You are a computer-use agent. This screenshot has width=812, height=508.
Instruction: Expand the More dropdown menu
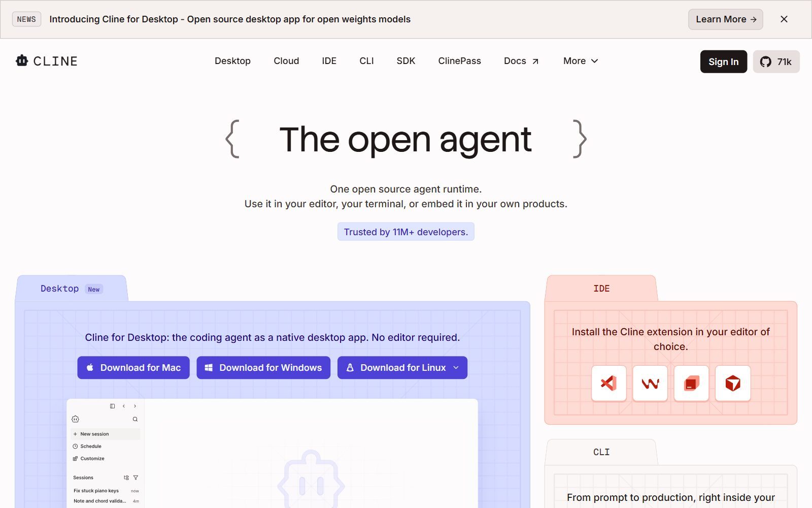[x=581, y=61]
